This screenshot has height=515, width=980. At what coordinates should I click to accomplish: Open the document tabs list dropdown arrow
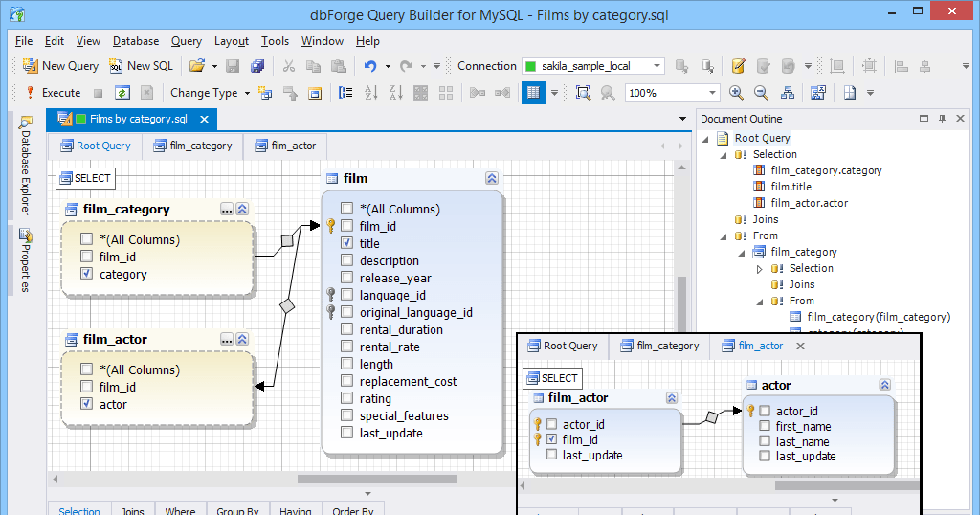682,119
